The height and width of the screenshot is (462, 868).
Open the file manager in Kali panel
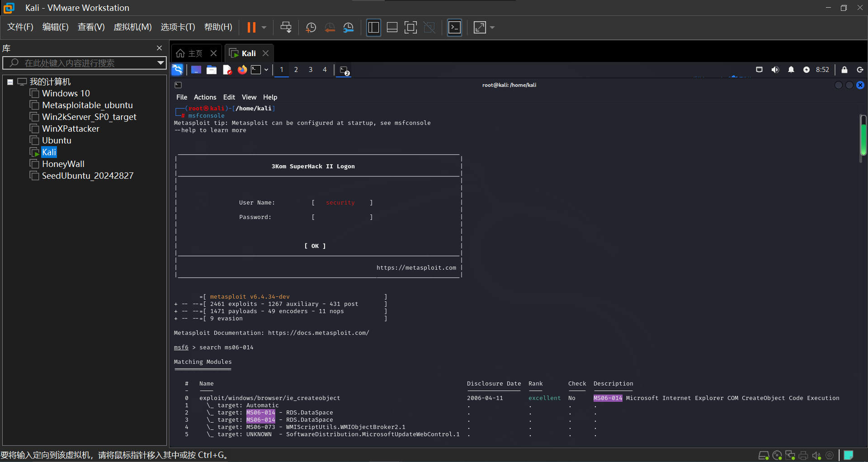tap(212, 70)
